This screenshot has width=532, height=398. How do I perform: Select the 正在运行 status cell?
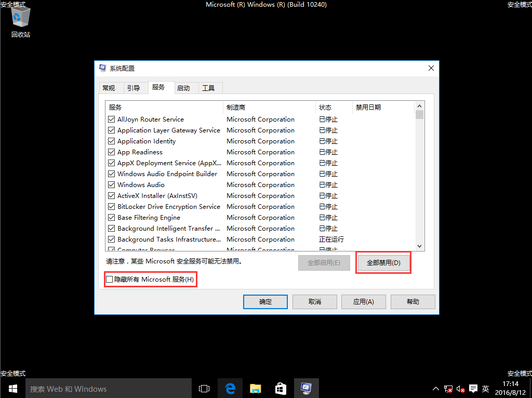tap(331, 239)
